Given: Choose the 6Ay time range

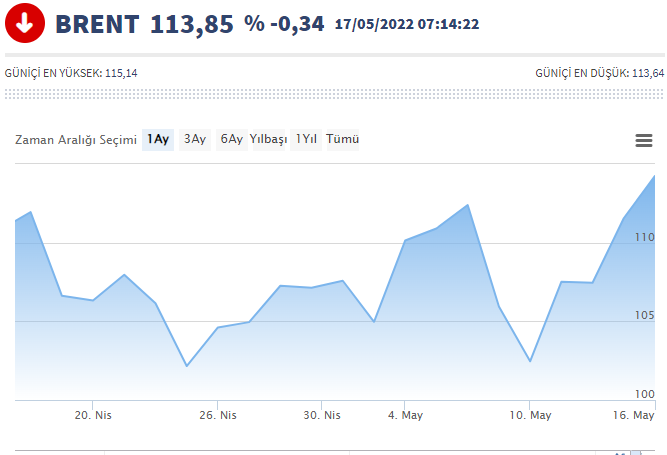Looking at the screenshot, I should click(x=231, y=140).
